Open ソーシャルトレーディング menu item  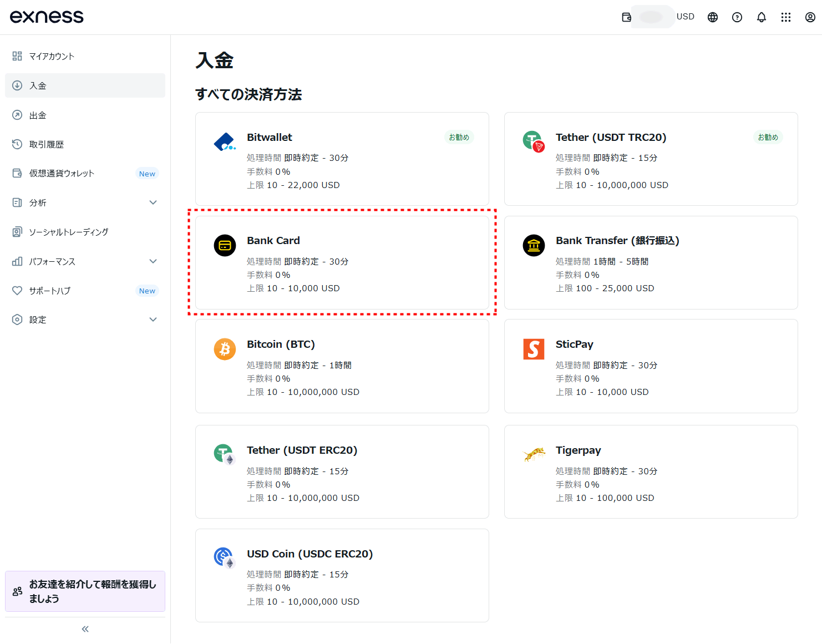(85, 232)
